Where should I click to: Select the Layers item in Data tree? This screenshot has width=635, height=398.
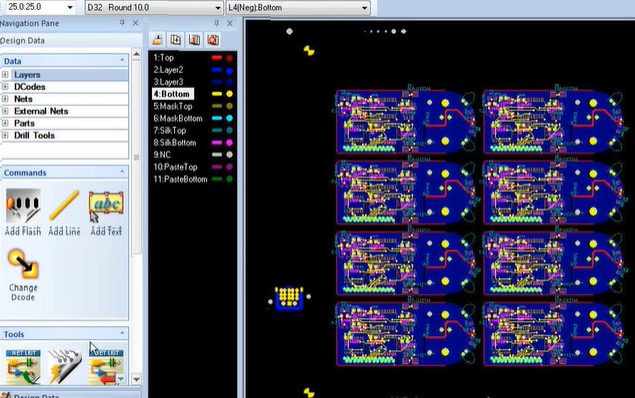[27, 74]
